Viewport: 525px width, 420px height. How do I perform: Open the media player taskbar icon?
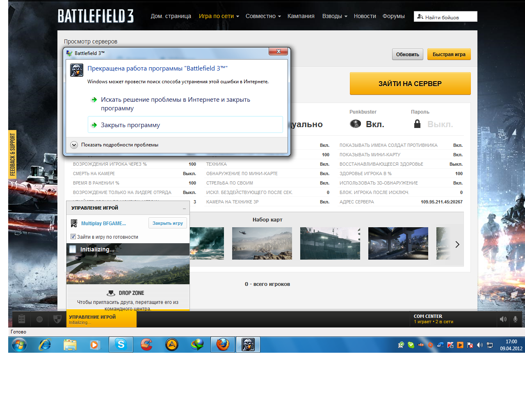coord(95,345)
